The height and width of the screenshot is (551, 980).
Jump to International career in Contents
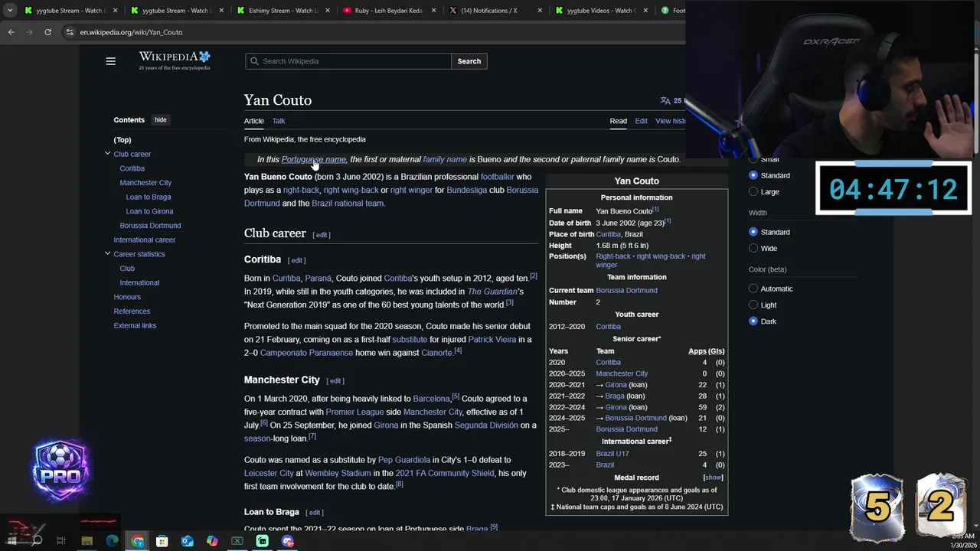click(x=145, y=240)
